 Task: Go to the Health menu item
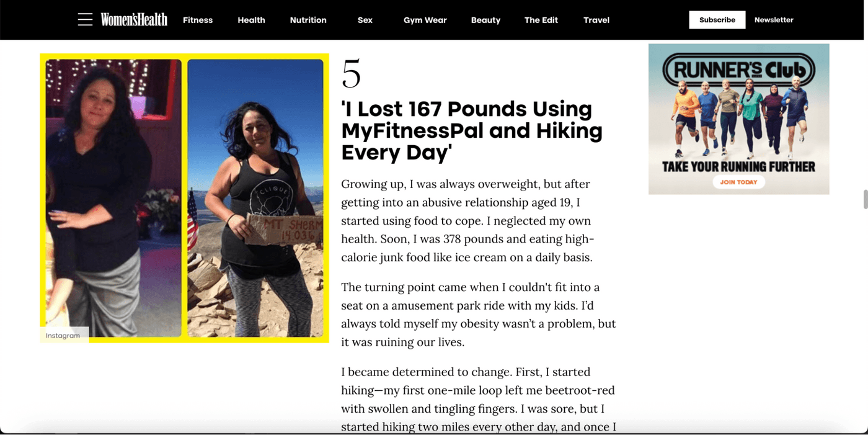pos(251,20)
